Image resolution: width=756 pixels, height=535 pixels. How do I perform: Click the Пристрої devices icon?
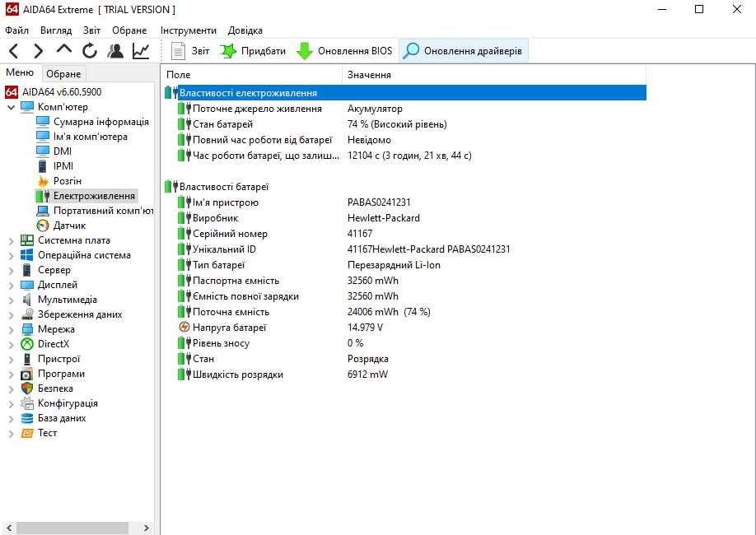tap(27, 359)
